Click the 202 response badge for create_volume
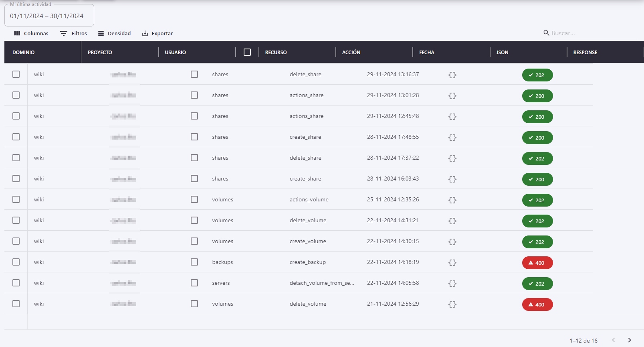Image resolution: width=644 pixels, height=347 pixels. pyautogui.click(x=537, y=242)
